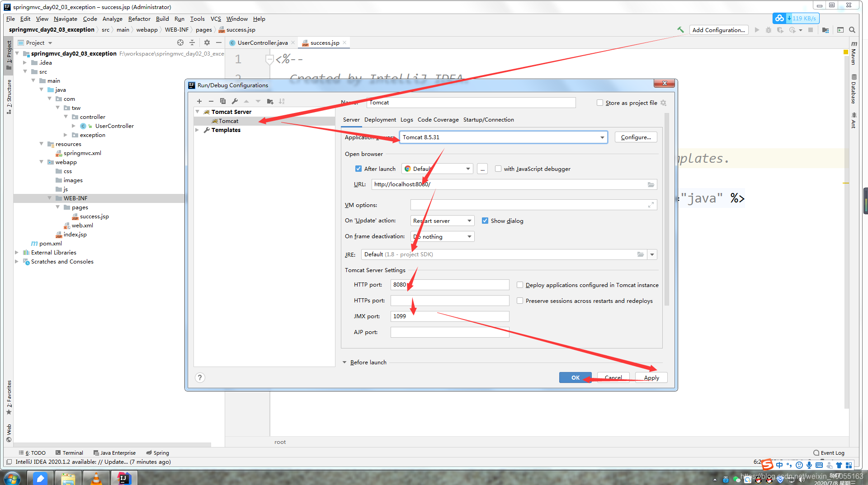
Task: Add new configuration with plus icon
Action: tap(199, 101)
